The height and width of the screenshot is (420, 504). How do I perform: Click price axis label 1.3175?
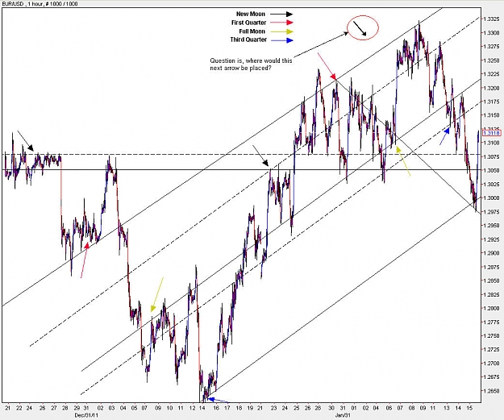click(491, 102)
